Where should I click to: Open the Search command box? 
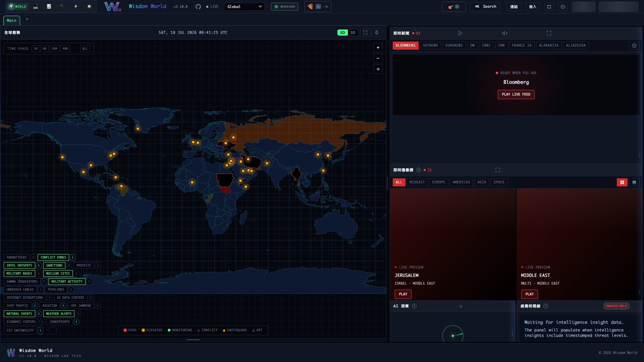click(x=485, y=7)
